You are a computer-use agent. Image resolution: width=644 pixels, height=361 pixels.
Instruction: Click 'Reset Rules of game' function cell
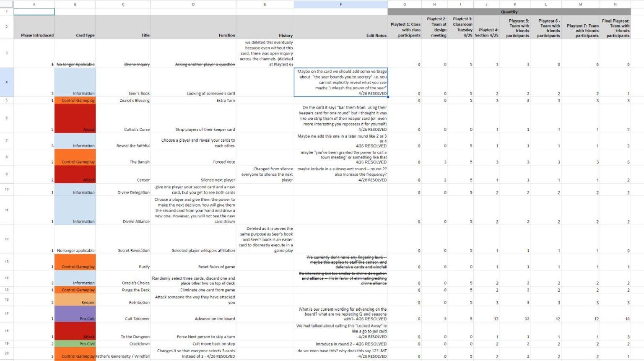click(193, 262)
